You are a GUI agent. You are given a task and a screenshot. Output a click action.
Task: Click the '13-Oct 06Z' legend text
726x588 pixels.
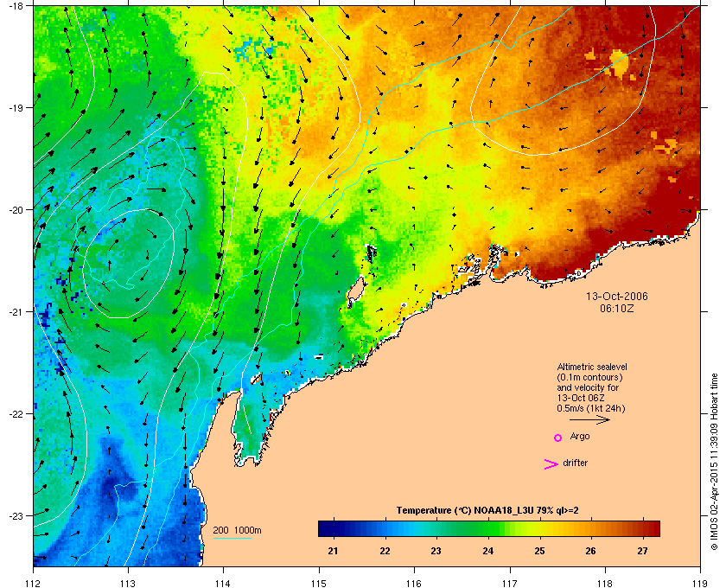point(581,398)
